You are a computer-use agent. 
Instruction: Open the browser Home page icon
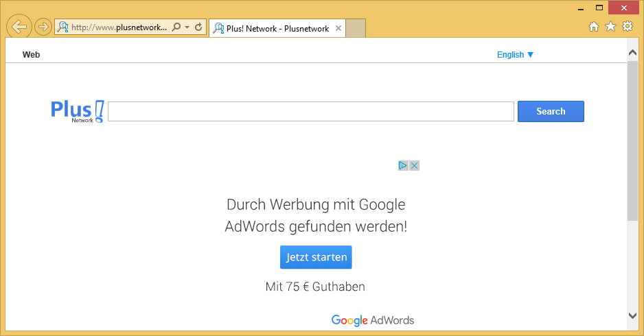pyautogui.click(x=593, y=27)
